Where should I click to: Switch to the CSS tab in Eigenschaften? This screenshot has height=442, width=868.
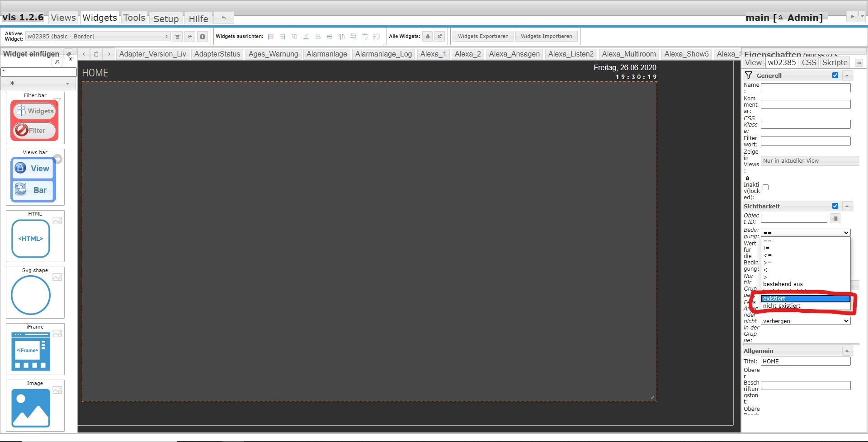pos(809,62)
